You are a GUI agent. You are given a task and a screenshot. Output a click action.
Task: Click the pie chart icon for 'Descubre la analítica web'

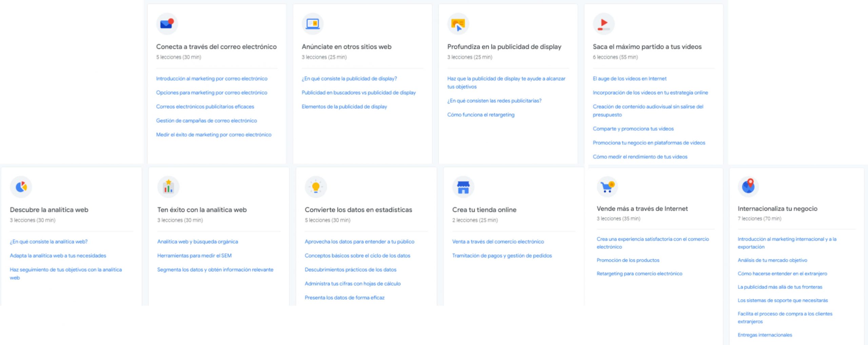coord(21,186)
